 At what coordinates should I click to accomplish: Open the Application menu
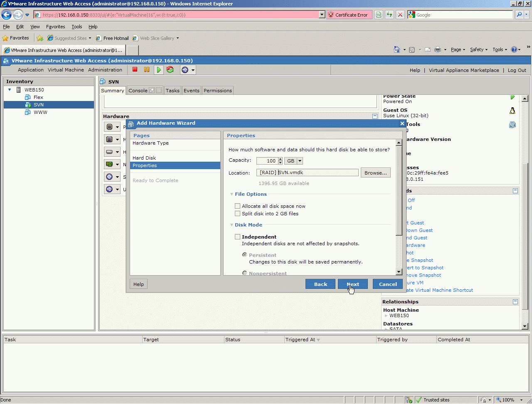[x=31, y=70]
